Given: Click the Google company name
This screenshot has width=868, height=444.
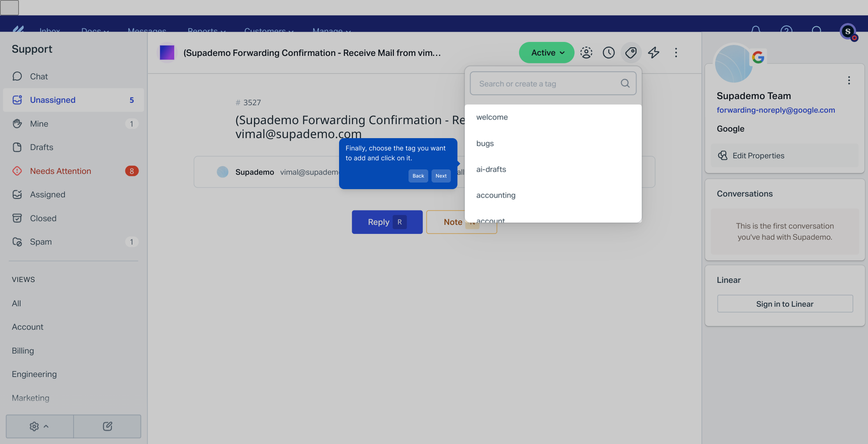Looking at the screenshot, I should click(731, 129).
